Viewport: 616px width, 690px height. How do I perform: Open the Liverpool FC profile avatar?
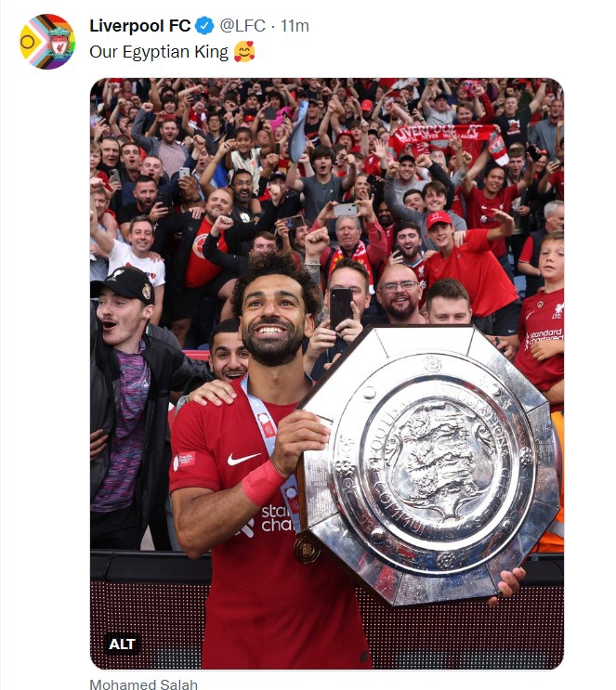click(47, 42)
